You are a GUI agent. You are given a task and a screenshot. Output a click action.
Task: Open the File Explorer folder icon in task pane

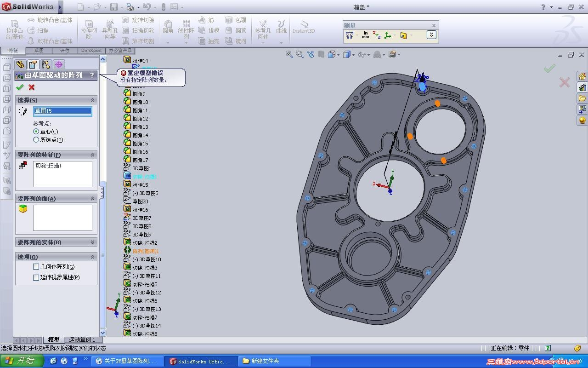(582, 98)
